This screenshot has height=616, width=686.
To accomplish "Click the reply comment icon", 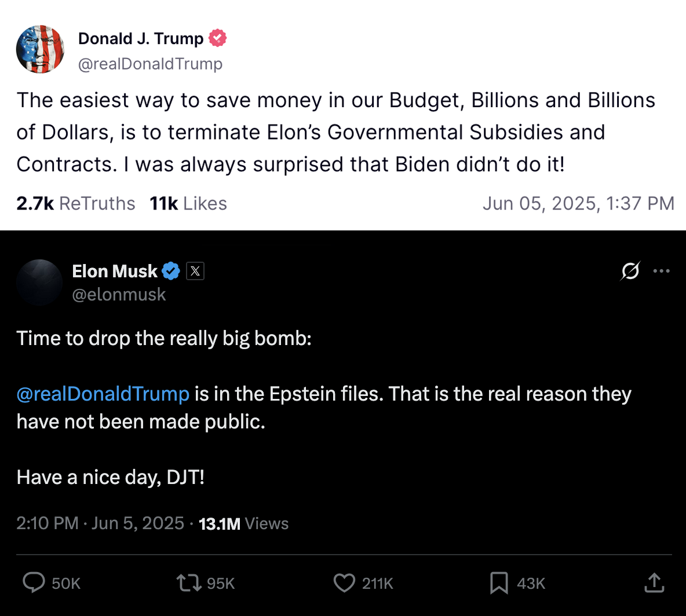I will click(34, 582).
